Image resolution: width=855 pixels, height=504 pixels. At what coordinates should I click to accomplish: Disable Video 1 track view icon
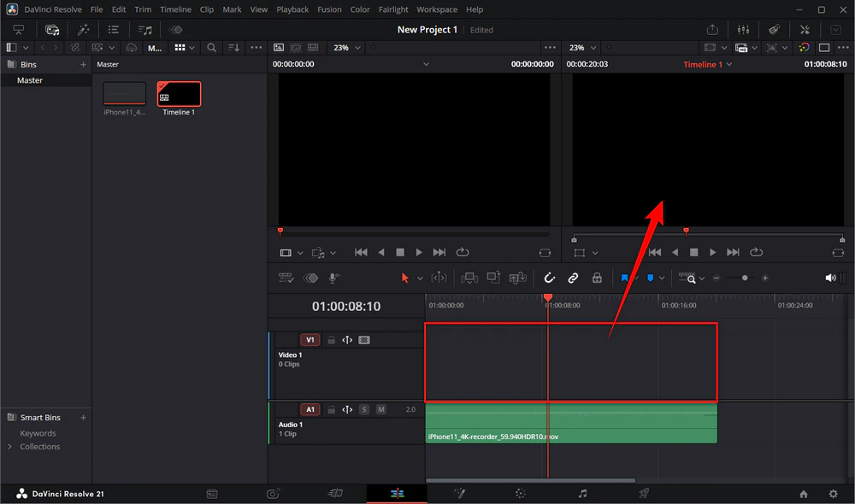[x=364, y=340]
